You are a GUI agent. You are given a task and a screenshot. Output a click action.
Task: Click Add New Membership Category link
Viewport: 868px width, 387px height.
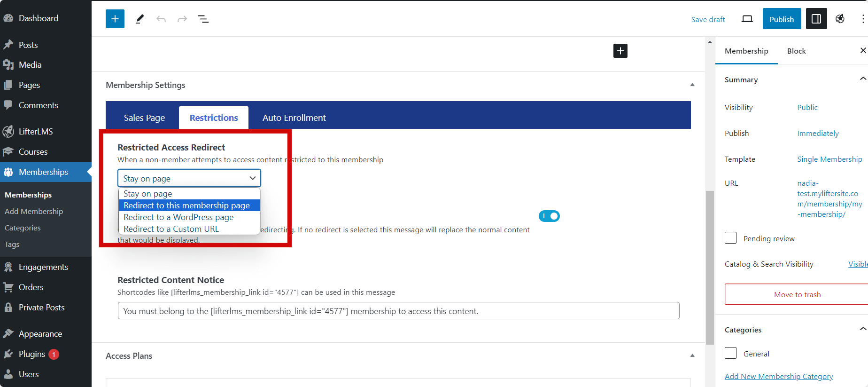(x=779, y=376)
